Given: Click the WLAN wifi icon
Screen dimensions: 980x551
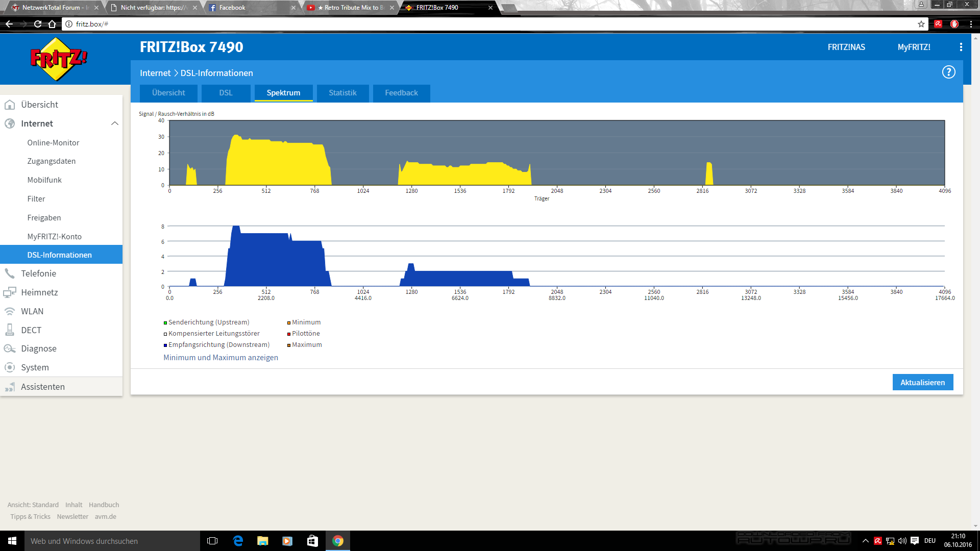Looking at the screenshot, I should [10, 311].
